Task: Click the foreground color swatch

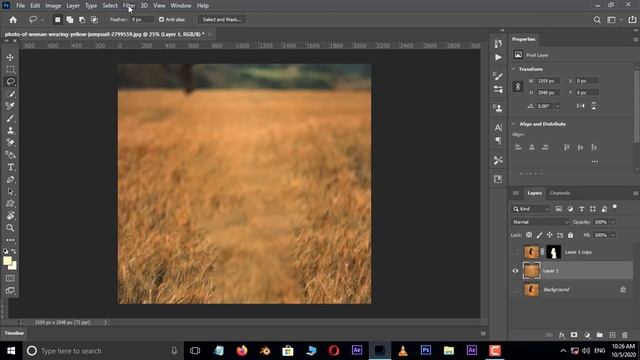Action: click(7, 261)
